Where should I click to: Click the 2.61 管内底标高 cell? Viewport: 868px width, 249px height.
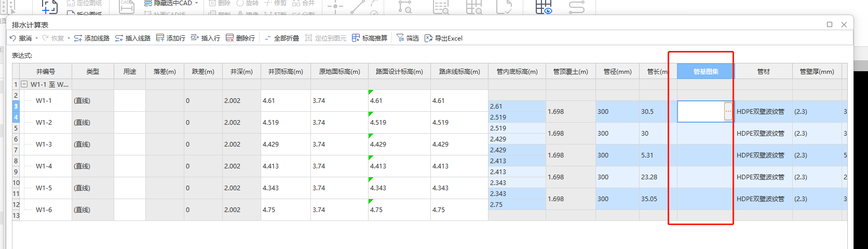517,106
